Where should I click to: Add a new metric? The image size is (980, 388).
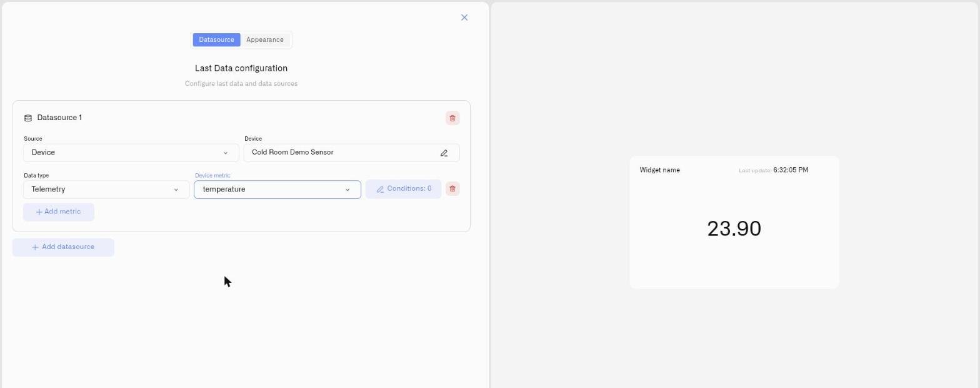(x=59, y=212)
